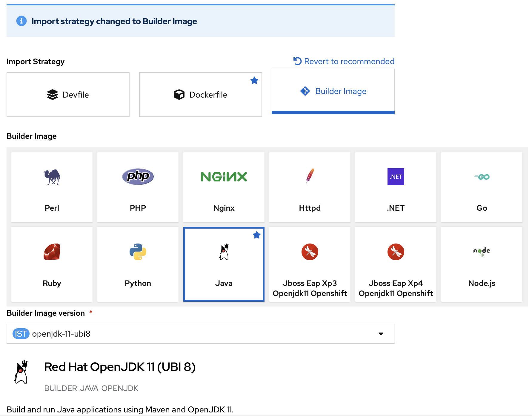The width and height of the screenshot is (532, 416).
Task: Click Revert to recommended link
Action: pyautogui.click(x=344, y=61)
